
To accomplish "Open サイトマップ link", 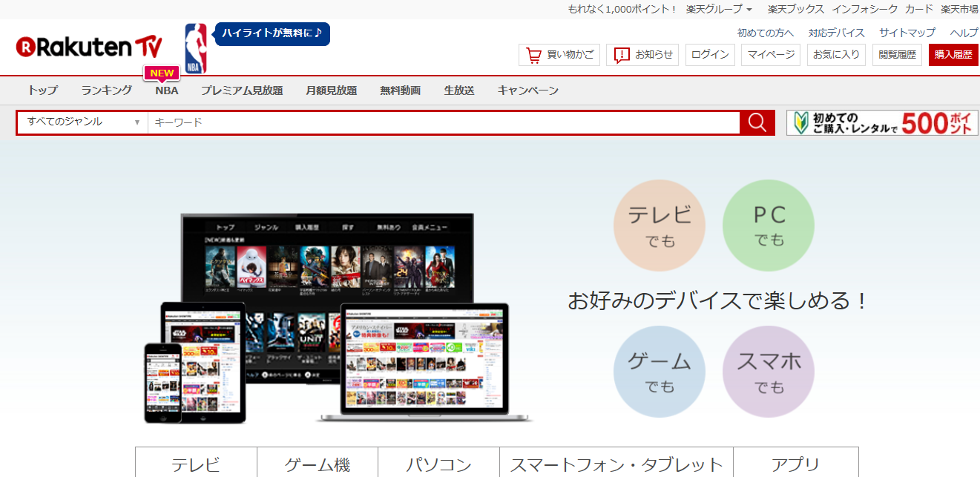I will (x=907, y=33).
